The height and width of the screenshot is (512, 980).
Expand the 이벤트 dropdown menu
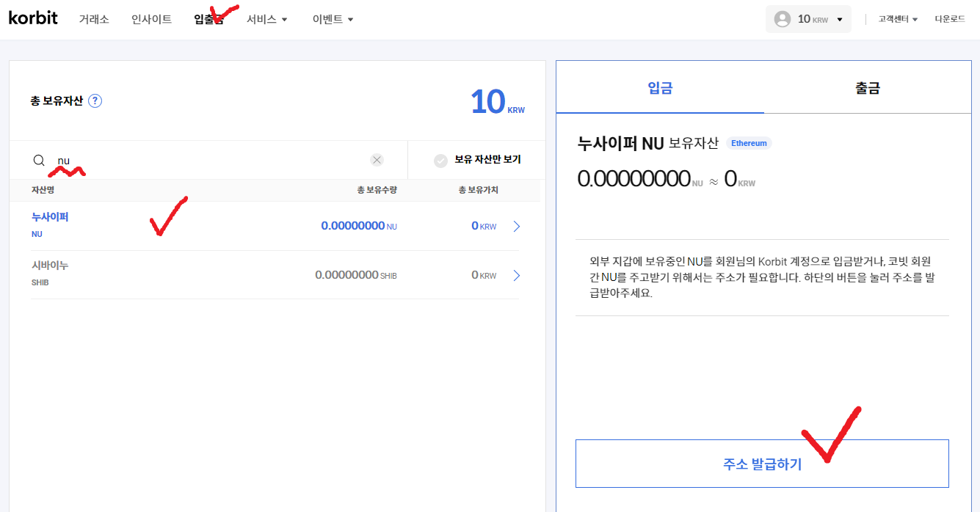click(333, 19)
